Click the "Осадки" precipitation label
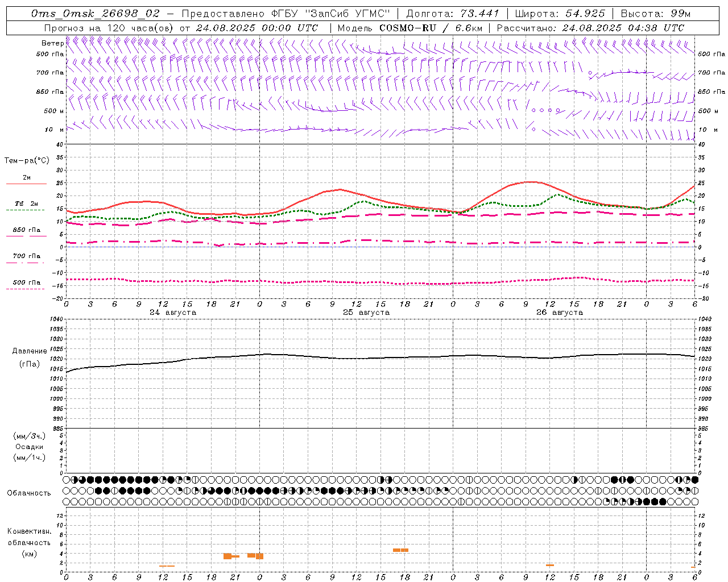This screenshot has height=582, width=728. [30, 447]
